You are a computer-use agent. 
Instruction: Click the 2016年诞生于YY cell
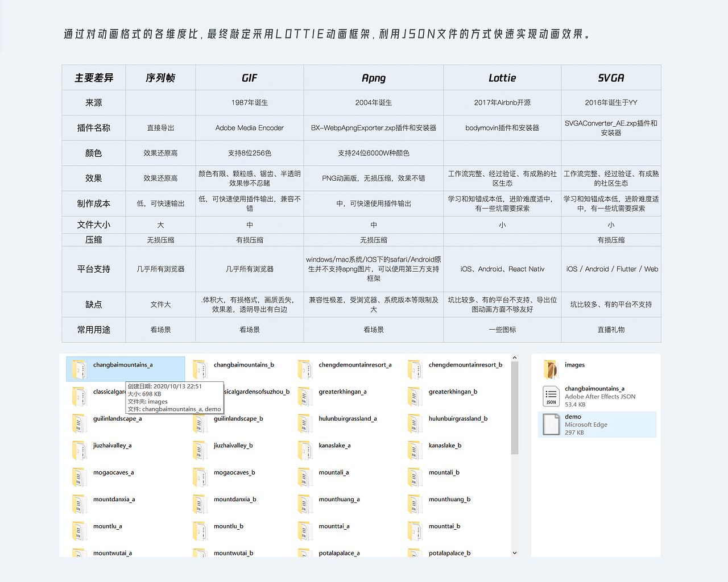(611, 103)
